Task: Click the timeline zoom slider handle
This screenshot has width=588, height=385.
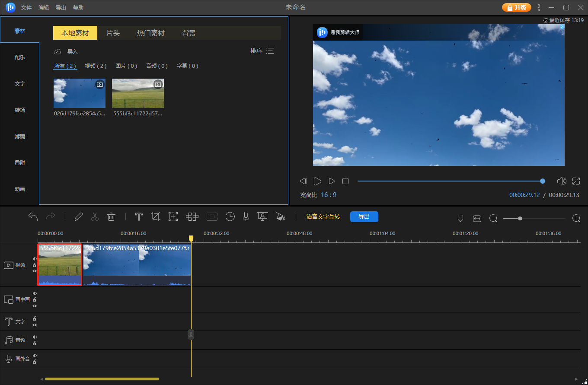Action: coord(520,219)
